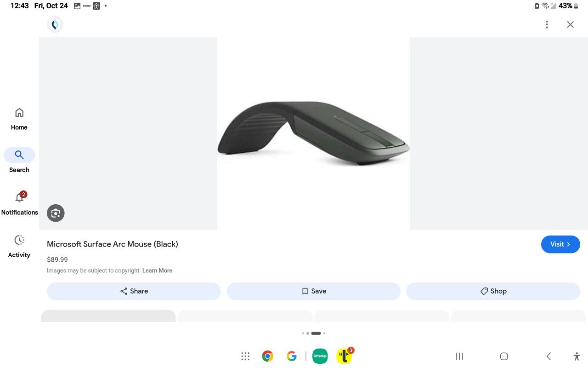Shop for this product

point(493,291)
